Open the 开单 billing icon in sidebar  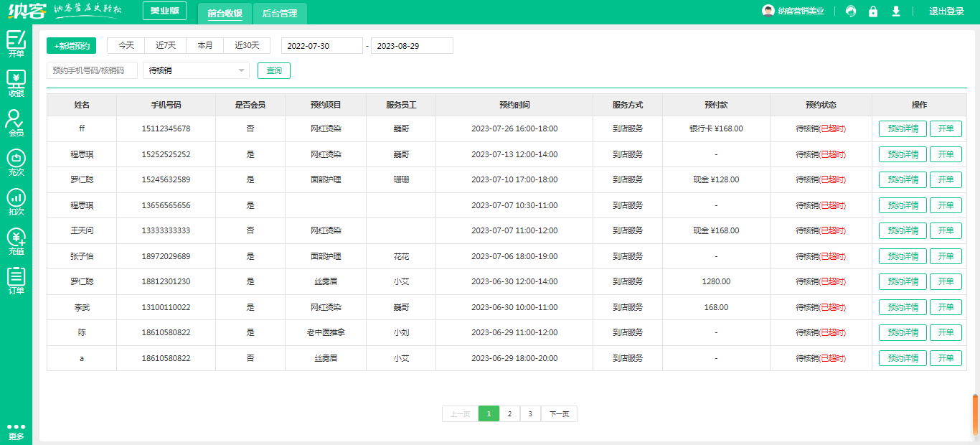tap(16, 43)
